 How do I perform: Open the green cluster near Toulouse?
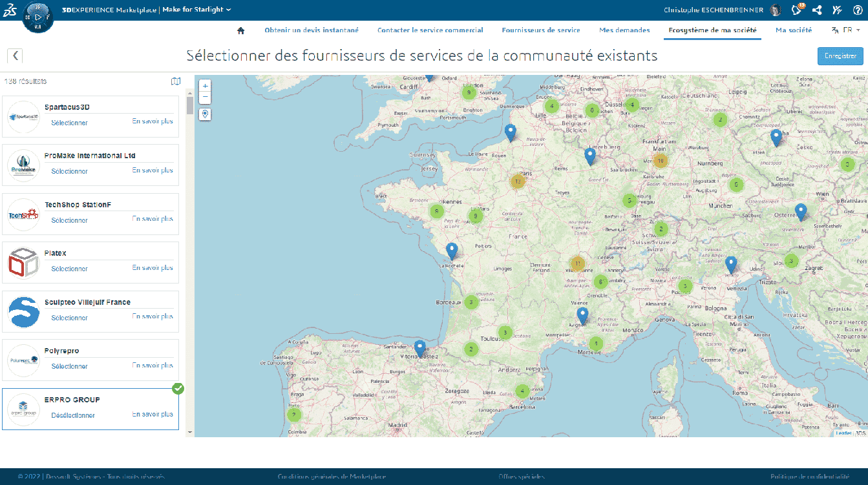click(x=505, y=333)
